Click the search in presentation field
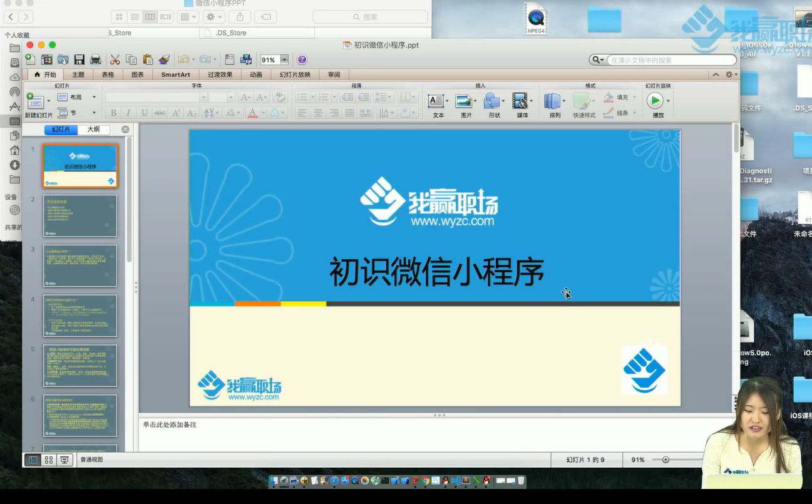 coord(670,60)
